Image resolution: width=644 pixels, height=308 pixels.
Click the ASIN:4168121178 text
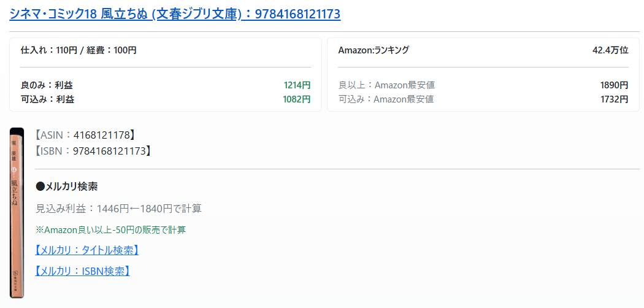click(x=85, y=135)
